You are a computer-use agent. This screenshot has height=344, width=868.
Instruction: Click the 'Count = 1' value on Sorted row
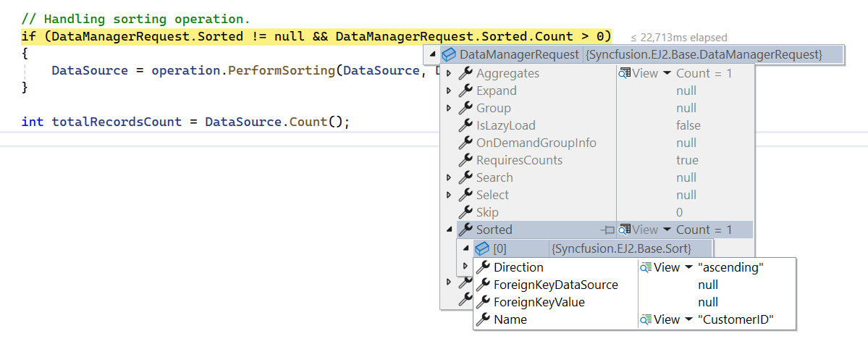(704, 230)
